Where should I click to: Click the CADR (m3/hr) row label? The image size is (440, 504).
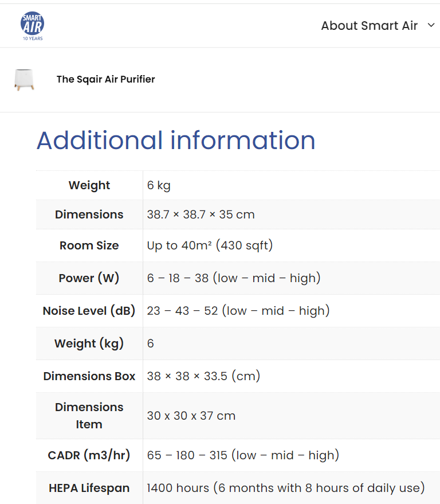[x=89, y=455]
